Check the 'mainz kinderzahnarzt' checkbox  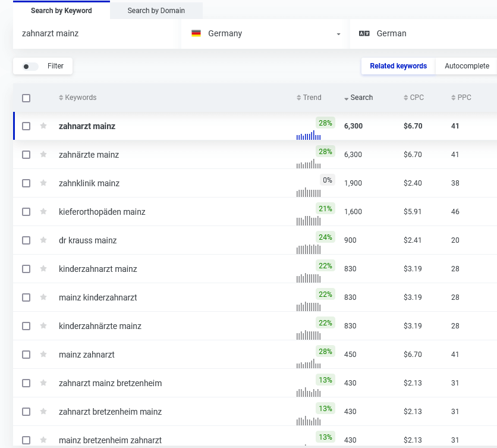click(26, 297)
